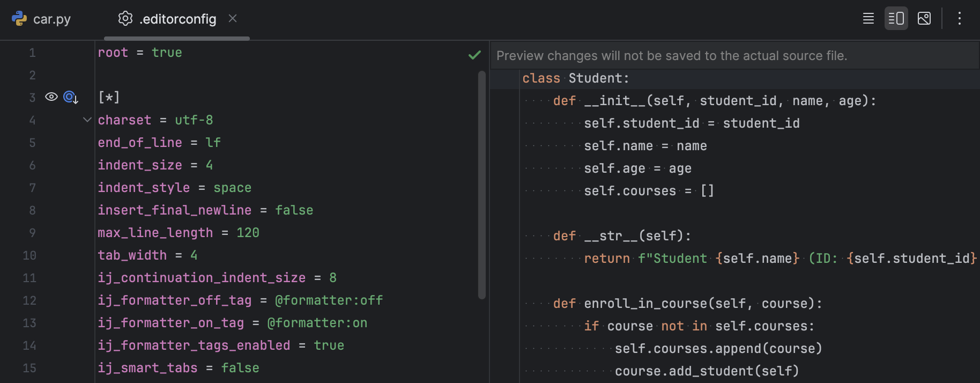Screen dimensions: 980x383
Task: Switch to Editor Only view mode
Action: pos(868,19)
